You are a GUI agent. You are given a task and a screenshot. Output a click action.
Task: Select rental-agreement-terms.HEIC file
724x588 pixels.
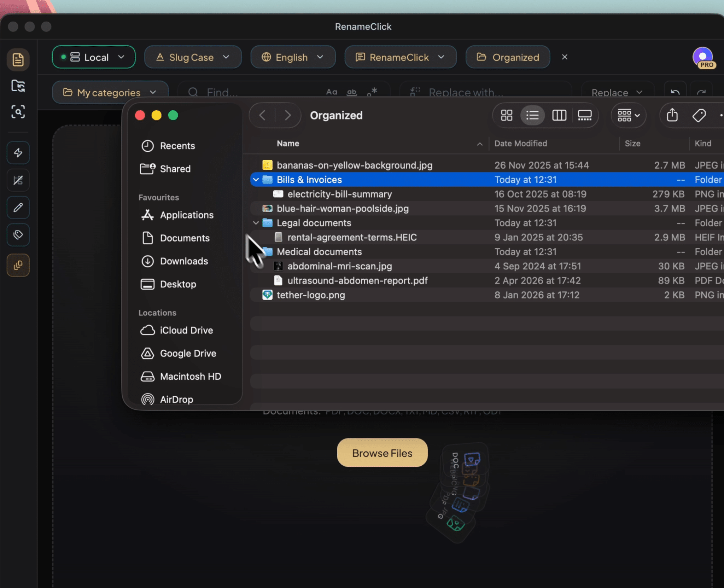tap(486, 237)
